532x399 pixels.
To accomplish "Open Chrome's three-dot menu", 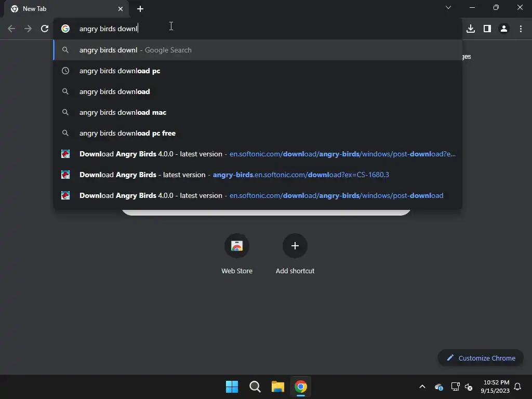I will [x=521, y=29].
